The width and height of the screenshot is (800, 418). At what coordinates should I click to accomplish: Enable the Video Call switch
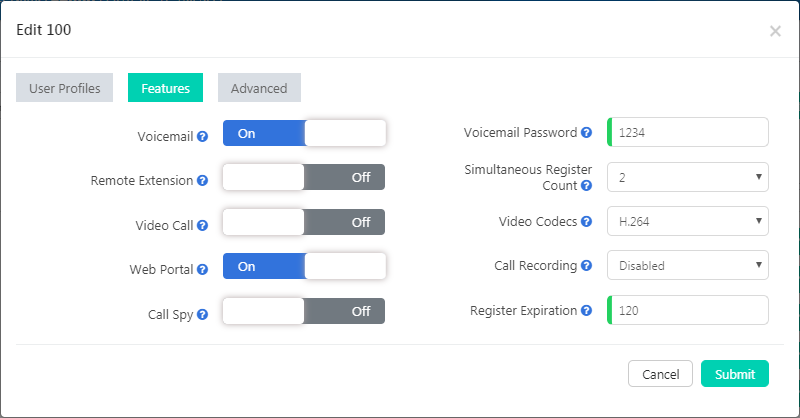304,222
